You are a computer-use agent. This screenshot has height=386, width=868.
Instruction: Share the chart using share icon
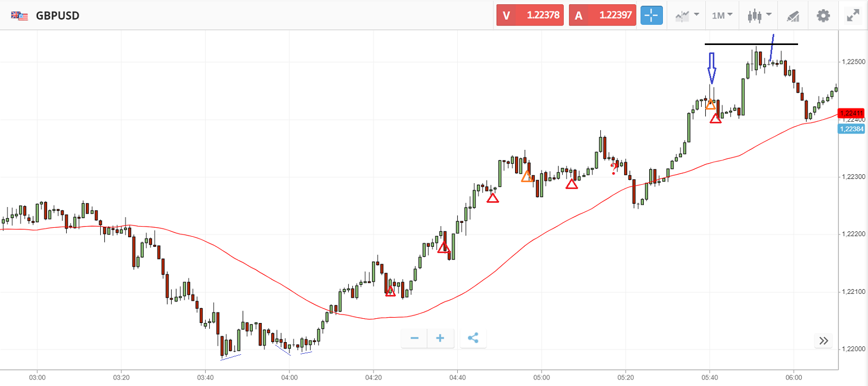click(473, 338)
